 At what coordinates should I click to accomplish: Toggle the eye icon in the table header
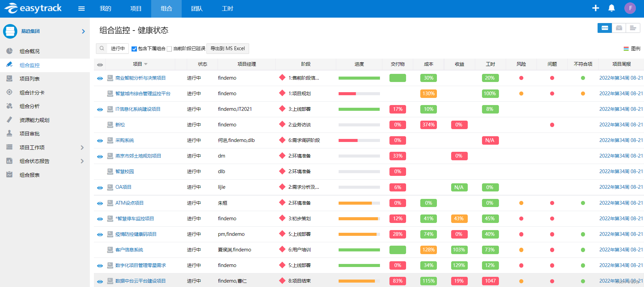point(100,65)
